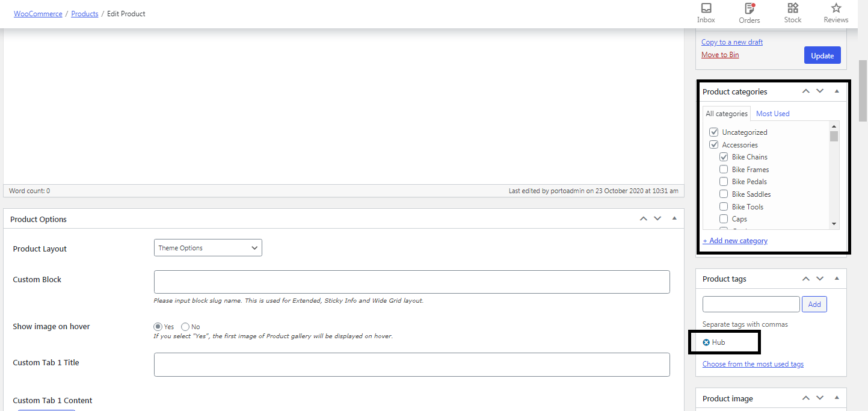The height and width of the screenshot is (411, 868).
Task: Focus the Custom Block input field
Action: pyautogui.click(x=412, y=282)
